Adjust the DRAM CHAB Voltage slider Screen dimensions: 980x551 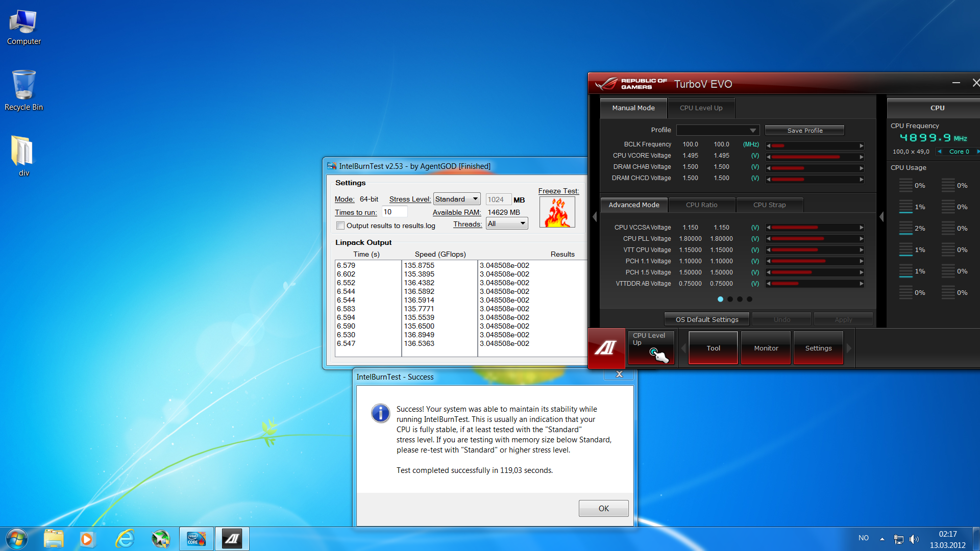[815, 168]
